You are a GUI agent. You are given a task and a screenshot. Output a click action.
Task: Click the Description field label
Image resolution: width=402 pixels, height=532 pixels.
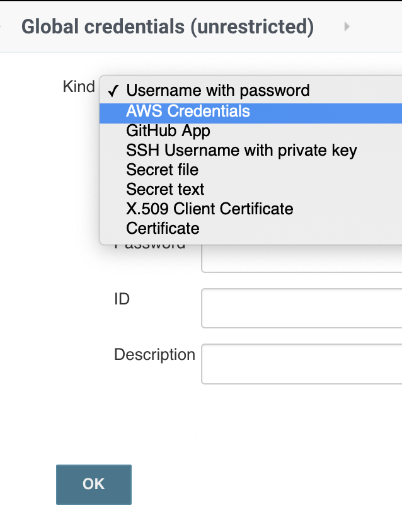(154, 354)
